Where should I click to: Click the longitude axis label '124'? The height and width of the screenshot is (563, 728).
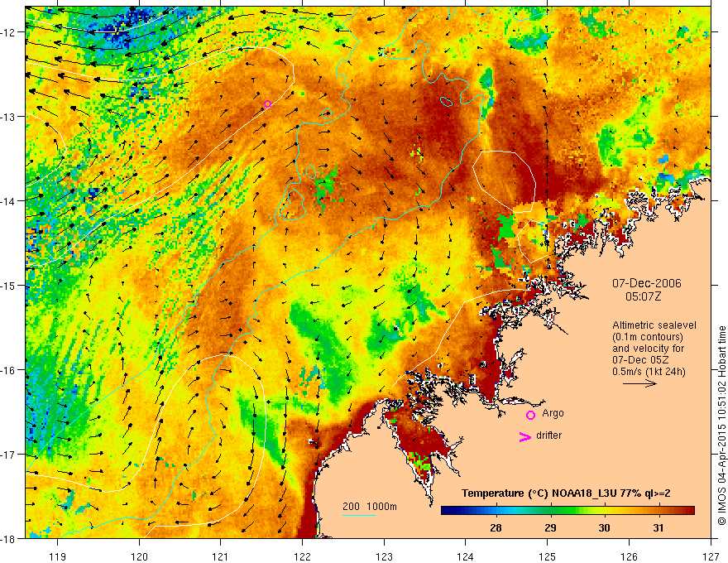[x=465, y=557]
